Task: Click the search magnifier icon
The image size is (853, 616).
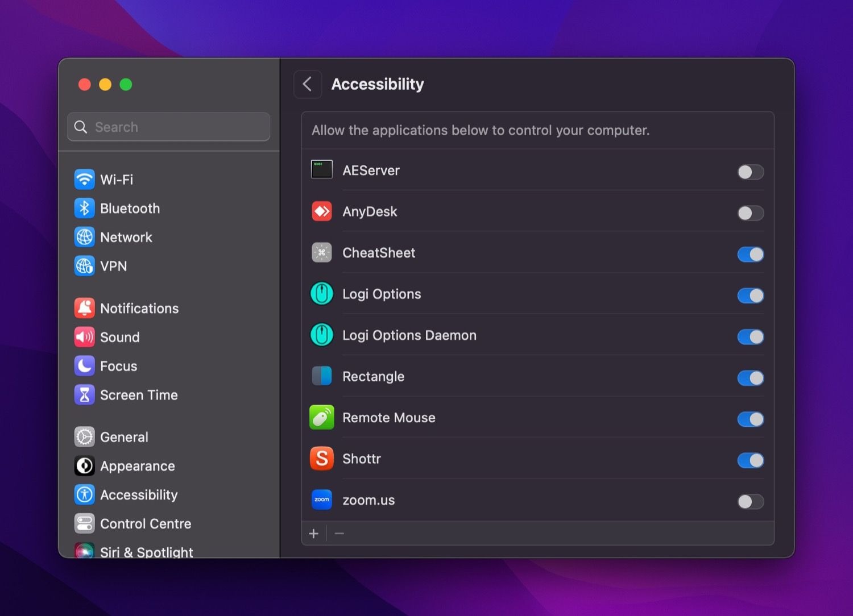Action: (x=81, y=127)
